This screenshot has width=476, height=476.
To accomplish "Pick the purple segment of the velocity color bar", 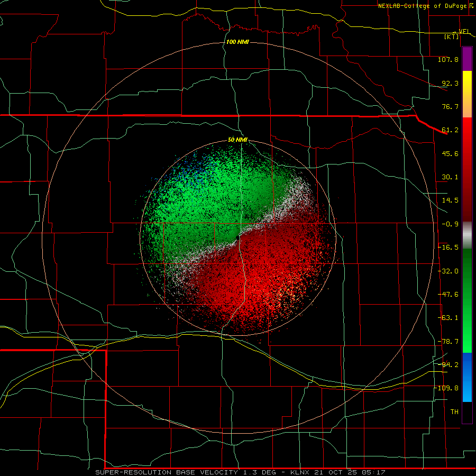I will [467, 59].
